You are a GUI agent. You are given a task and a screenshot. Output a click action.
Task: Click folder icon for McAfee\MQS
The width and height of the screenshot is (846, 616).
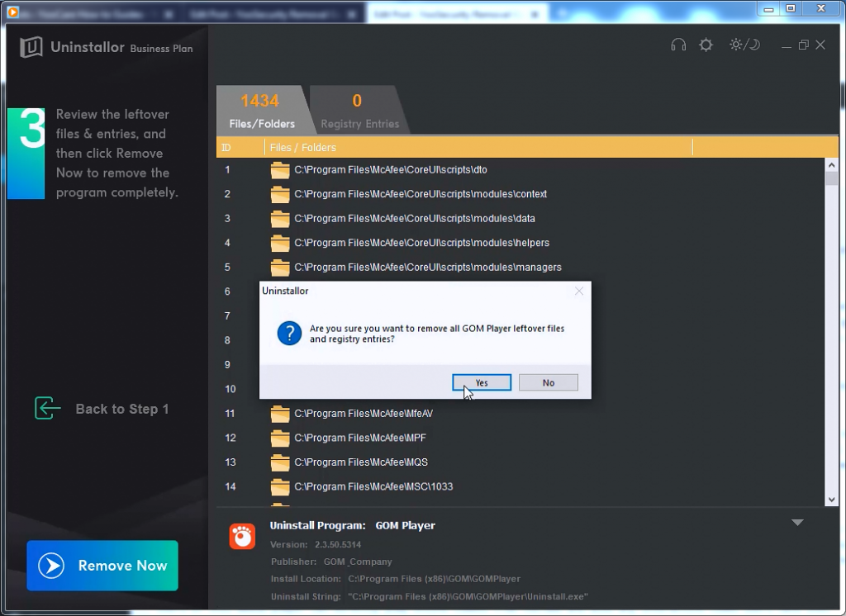tap(280, 462)
